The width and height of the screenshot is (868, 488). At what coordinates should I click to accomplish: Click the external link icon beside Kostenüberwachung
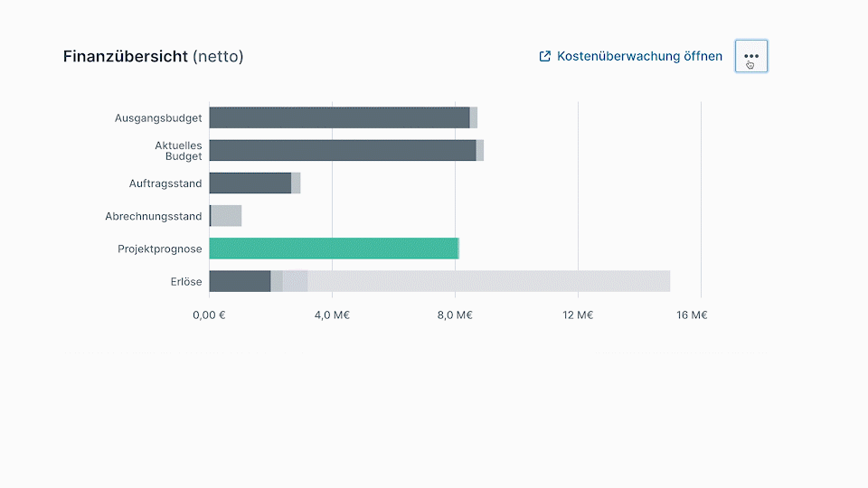pyautogui.click(x=544, y=56)
